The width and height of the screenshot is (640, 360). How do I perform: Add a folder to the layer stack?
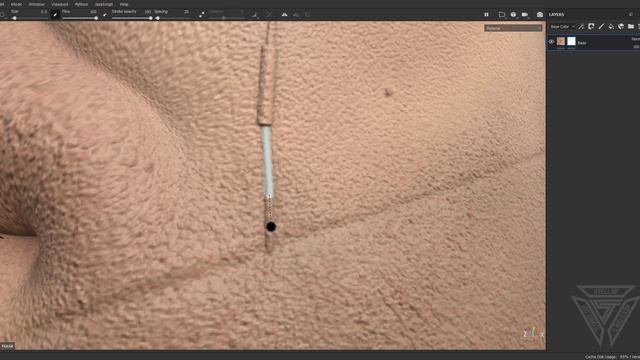click(x=631, y=27)
